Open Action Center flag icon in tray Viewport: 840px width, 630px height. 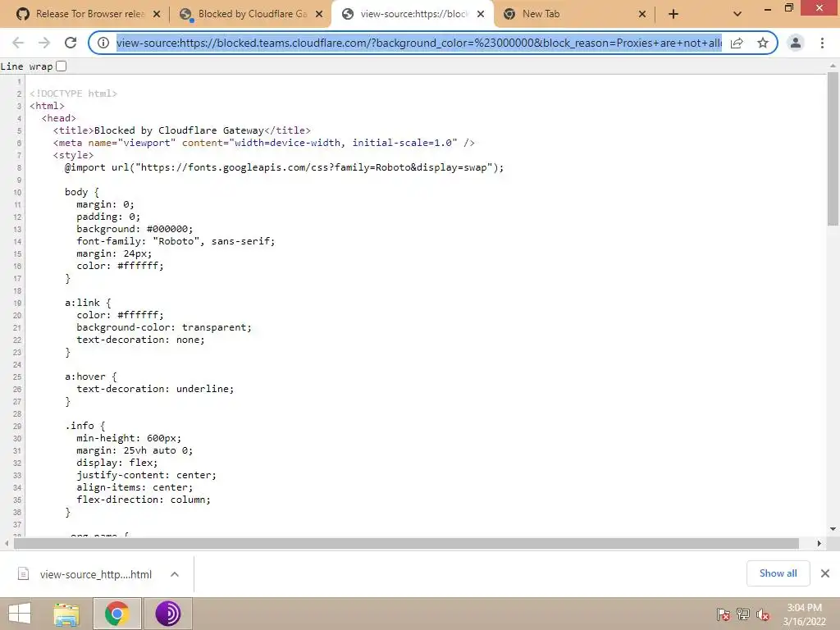723,614
